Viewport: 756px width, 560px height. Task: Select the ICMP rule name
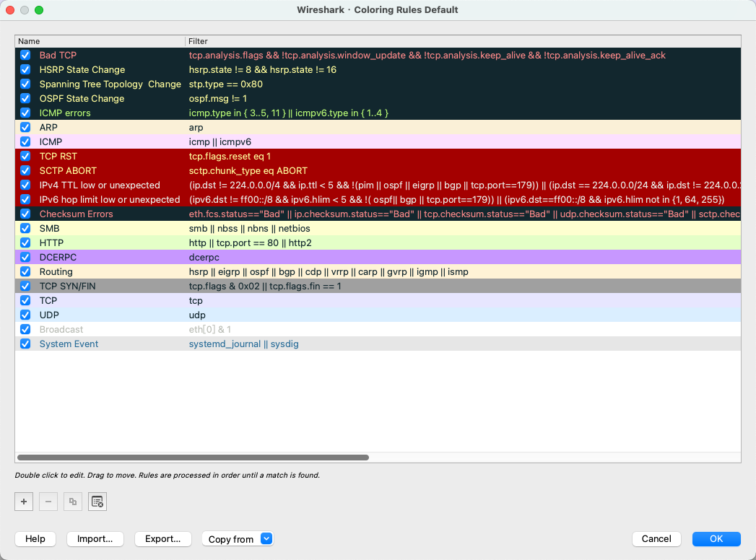click(x=51, y=142)
